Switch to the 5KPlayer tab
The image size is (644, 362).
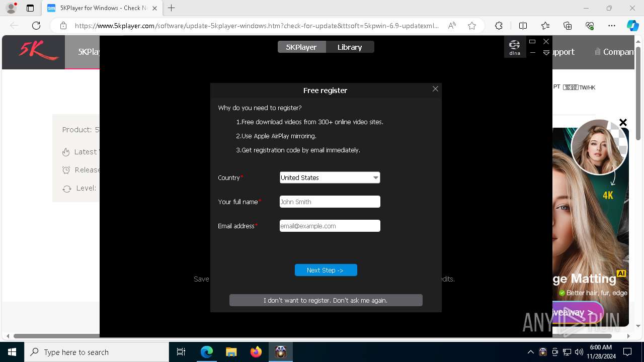point(301,47)
